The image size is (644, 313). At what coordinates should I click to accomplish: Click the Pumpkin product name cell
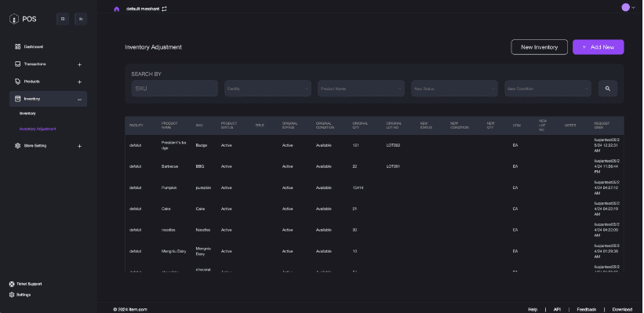click(x=169, y=187)
